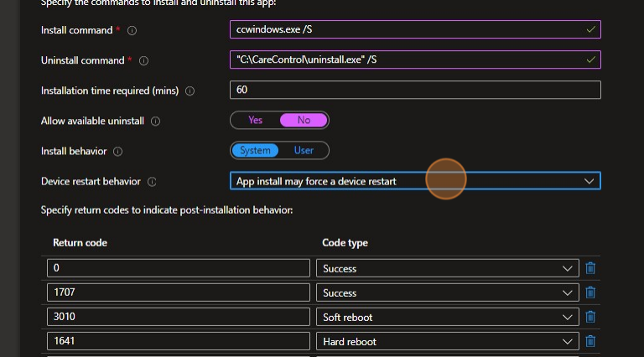Click the Installation time required field
644x357 pixels.
tap(415, 91)
